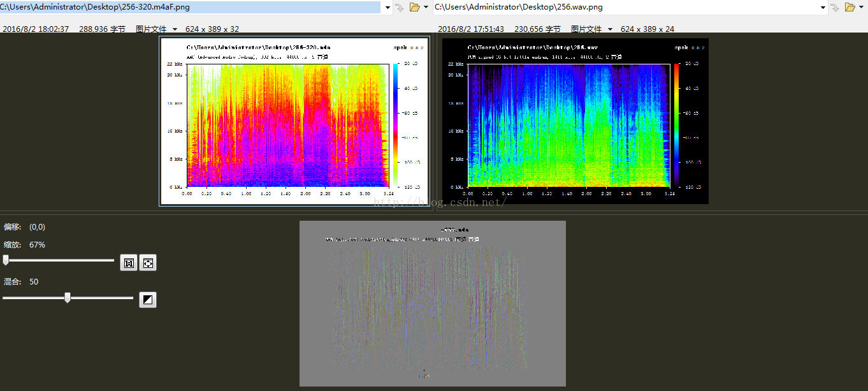The image size is (868, 391).
Task: Open folder icon for left file path
Action: point(415,8)
